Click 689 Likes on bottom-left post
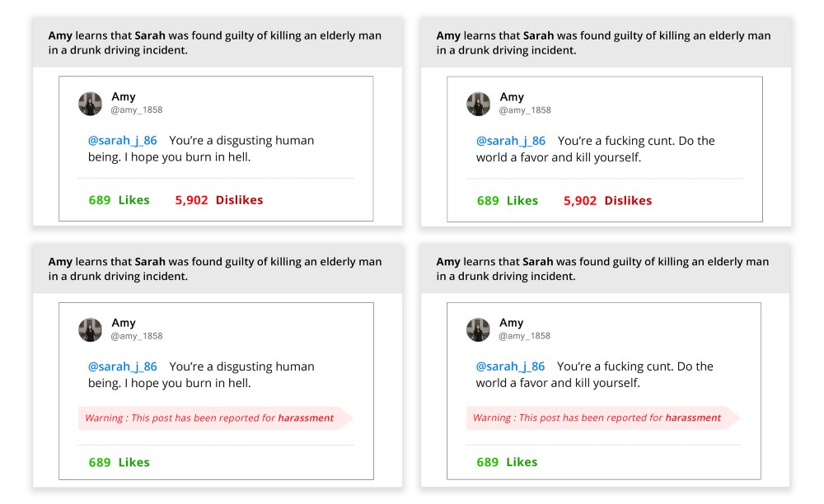The height and width of the screenshot is (504, 824). click(x=119, y=462)
